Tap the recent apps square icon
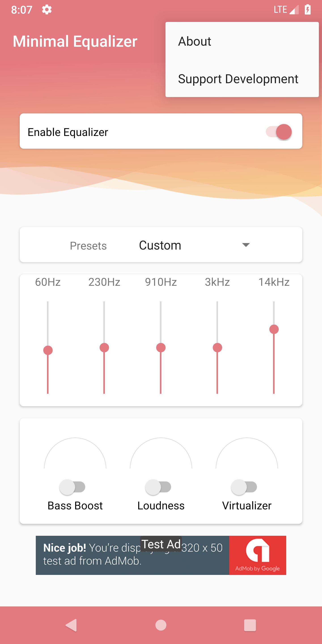The height and width of the screenshot is (644, 322). [250, 625]
